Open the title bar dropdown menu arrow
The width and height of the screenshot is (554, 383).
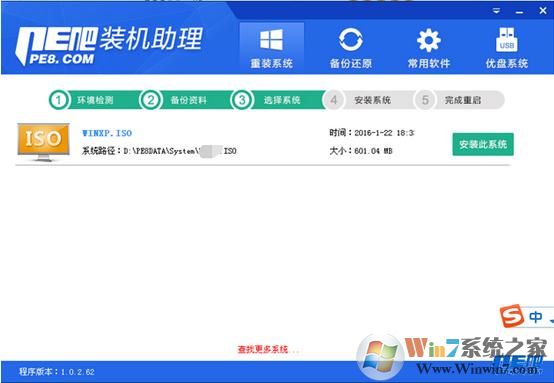coord(496,11)
